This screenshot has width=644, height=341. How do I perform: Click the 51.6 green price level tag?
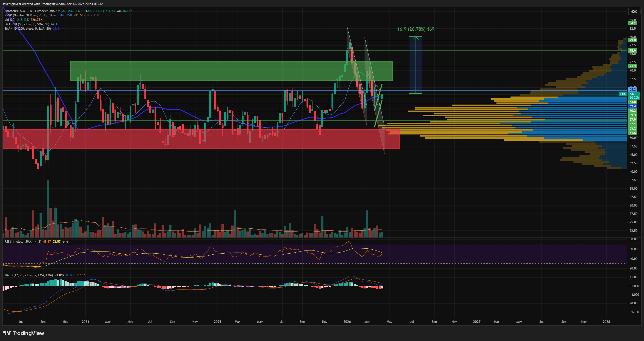pos(632,133)
